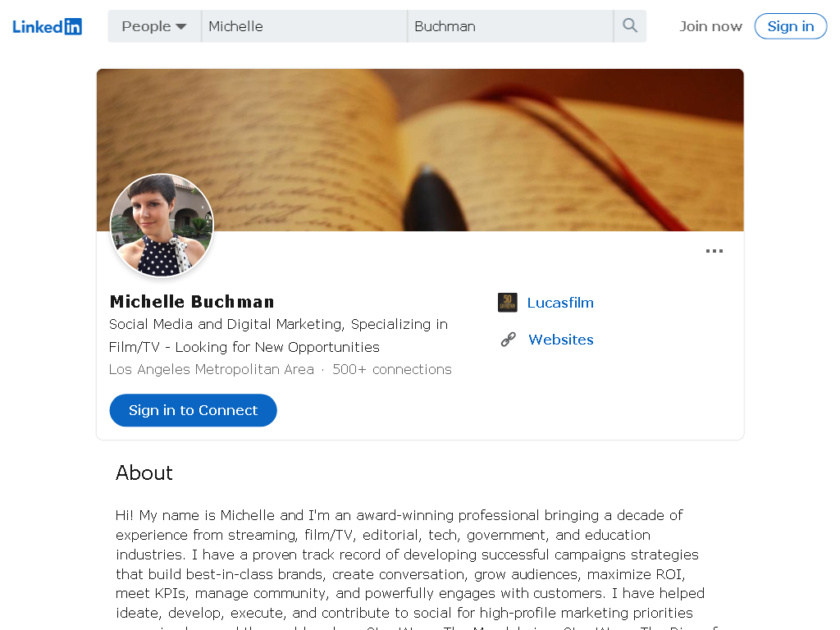The width and height of the screenshot is (840, 630).
Task: Click the Michelle Buchman name heading
Action: pos(192,302)
